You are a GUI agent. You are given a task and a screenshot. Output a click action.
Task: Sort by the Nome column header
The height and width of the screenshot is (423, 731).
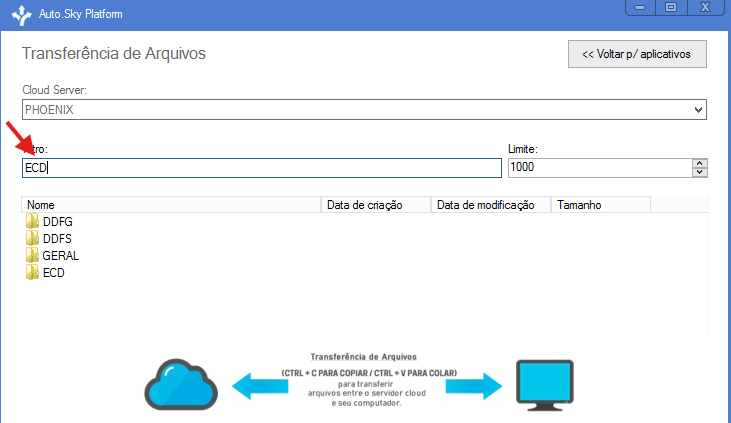point(171,205)
